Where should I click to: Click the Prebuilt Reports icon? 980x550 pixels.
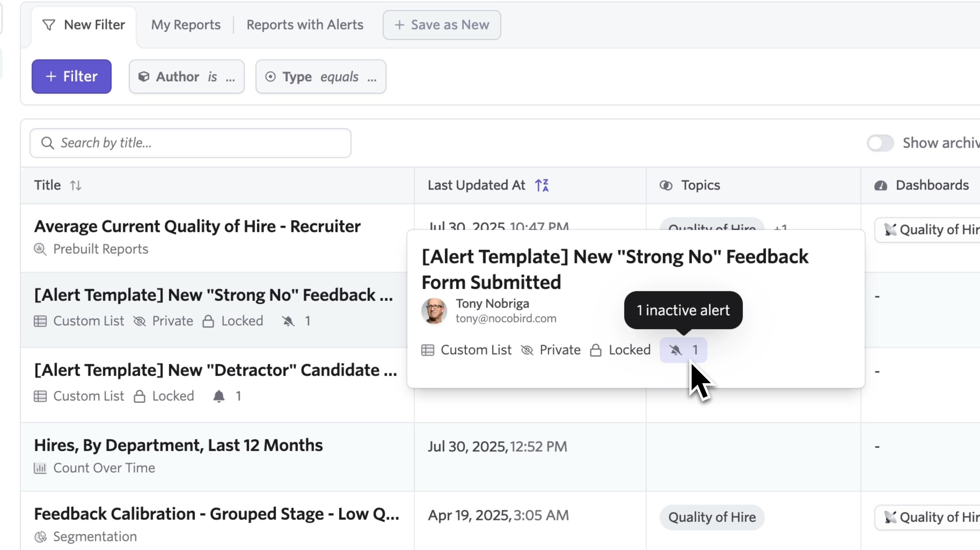pos(40,249)
